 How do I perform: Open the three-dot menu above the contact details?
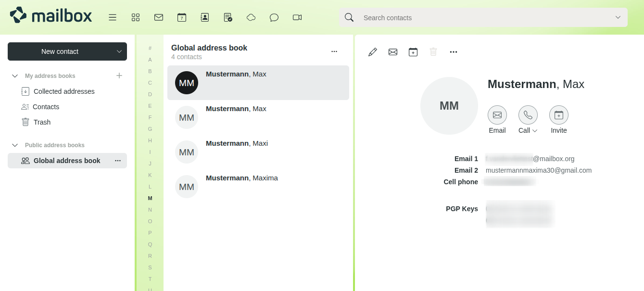(454, 51)
